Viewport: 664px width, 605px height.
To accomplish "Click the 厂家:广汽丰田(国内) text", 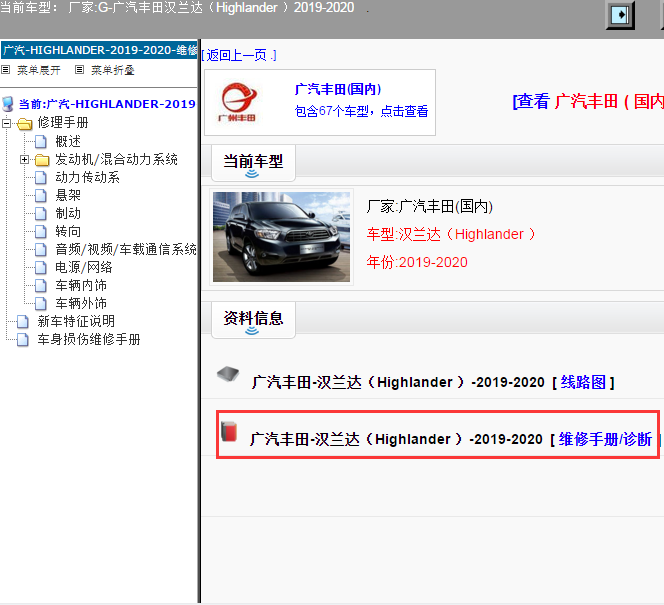I will (430, 206).
